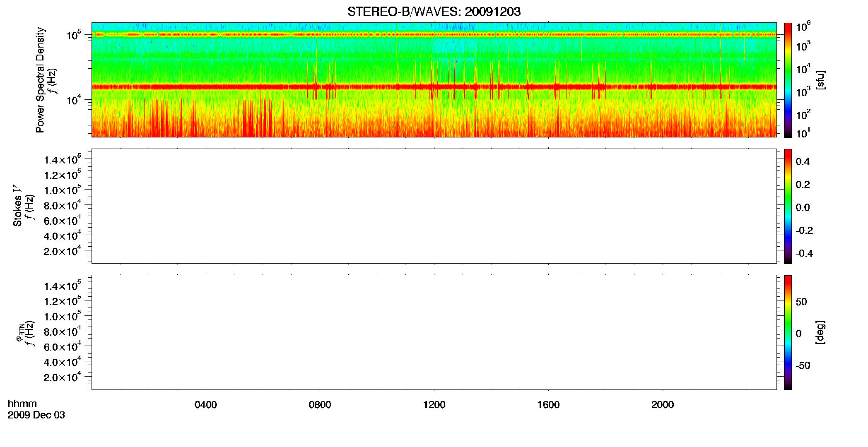
Task: Click the [sfu] units label
Action: [x=820, y=80]
